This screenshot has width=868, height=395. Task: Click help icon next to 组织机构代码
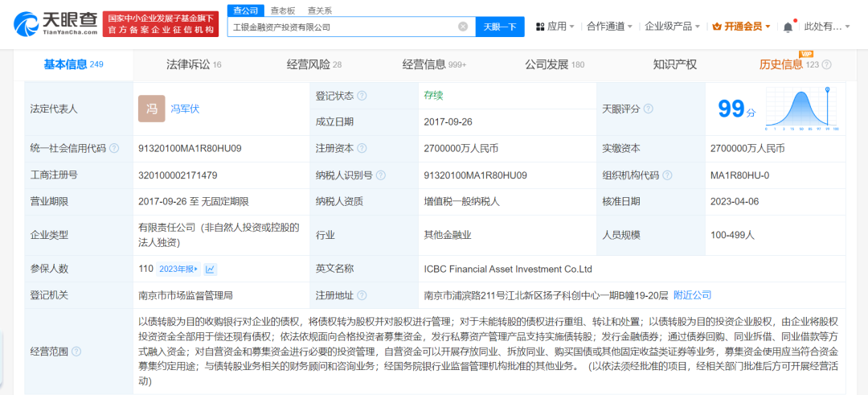click(x=668, y=175)
